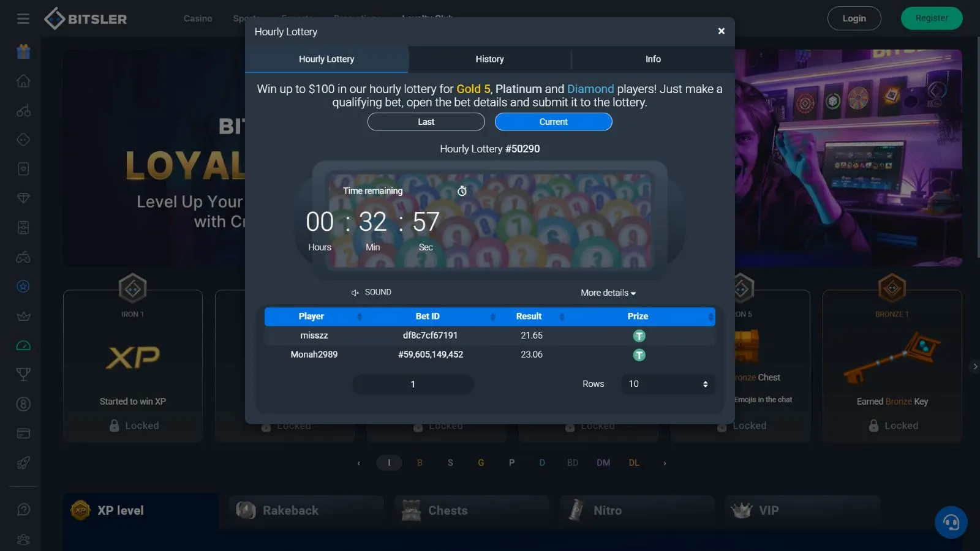Click the rocket icon in the sidebar
Image resolution: width=980 pixels, height=551 pixels.
23,463
